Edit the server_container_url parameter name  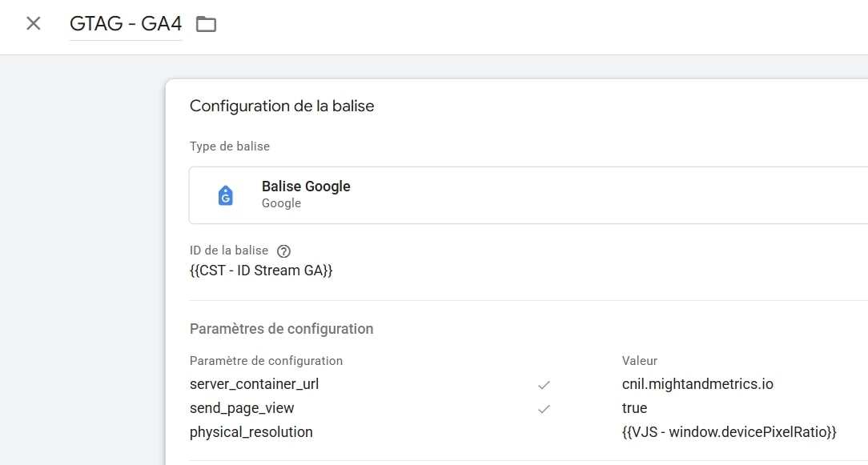pyautogui.click(x=255, y=384)
